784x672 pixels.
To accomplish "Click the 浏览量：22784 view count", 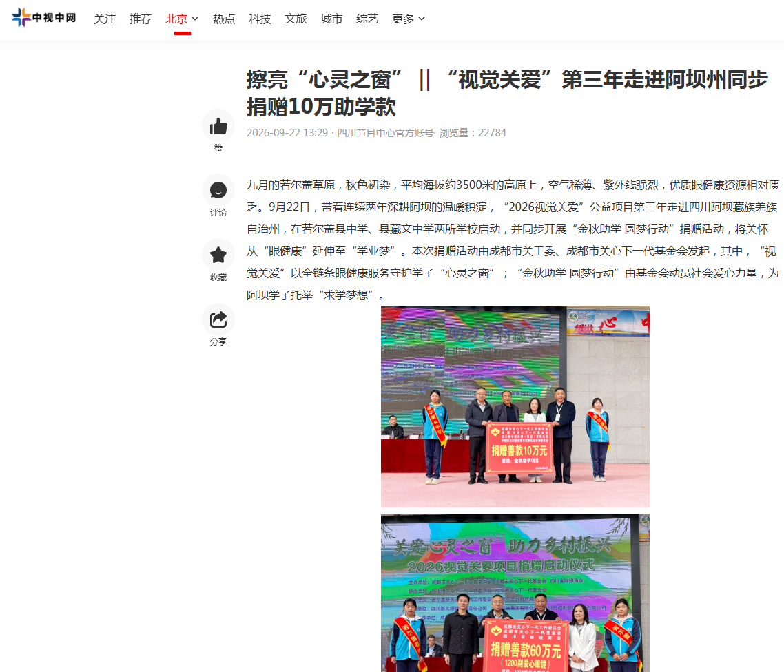I will (x=473, y=133).
